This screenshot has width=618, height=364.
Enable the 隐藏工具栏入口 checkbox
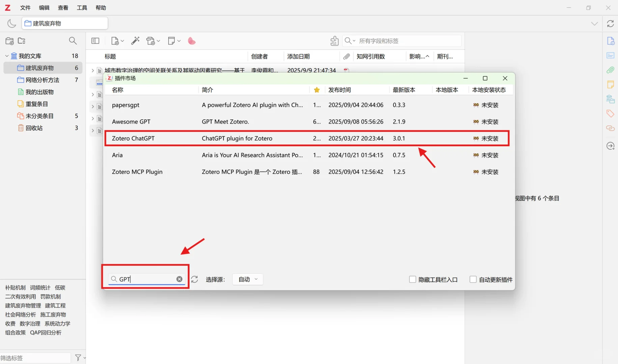(412, 279)
